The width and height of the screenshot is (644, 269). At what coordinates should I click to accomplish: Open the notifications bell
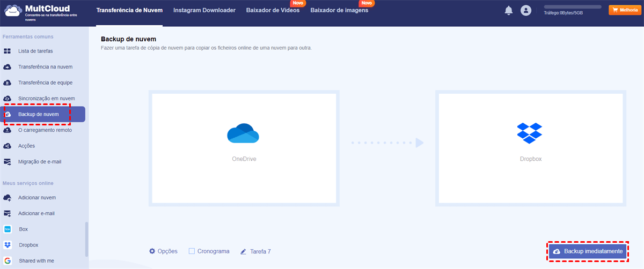(x=509, y=11)
